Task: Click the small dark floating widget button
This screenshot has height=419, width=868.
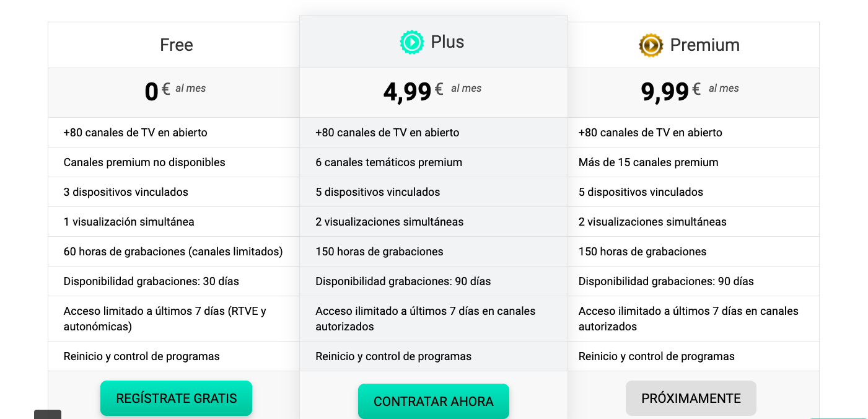Action: [x=48, y=414]
